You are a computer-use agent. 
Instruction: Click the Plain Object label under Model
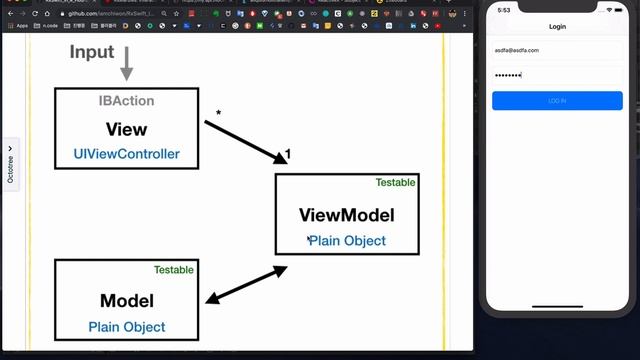coord(127,327)
